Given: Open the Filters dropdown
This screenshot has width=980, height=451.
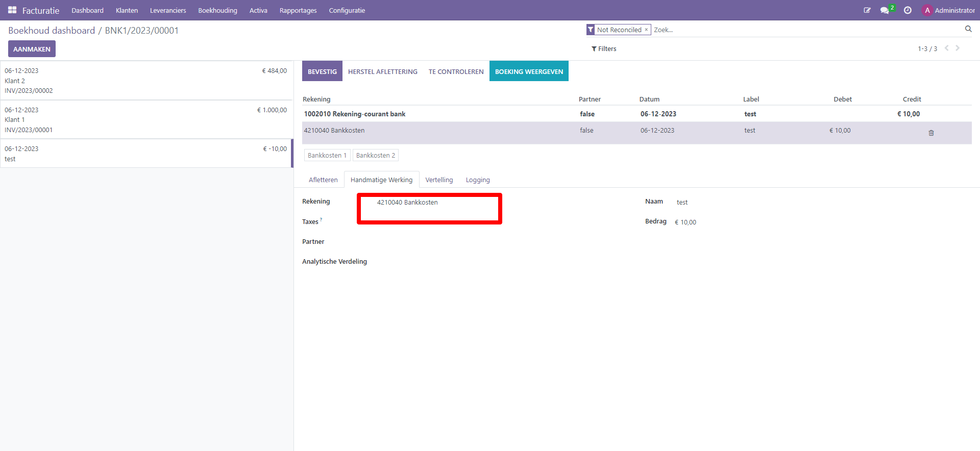Looking at the screenshot, I should coord(604,49).
